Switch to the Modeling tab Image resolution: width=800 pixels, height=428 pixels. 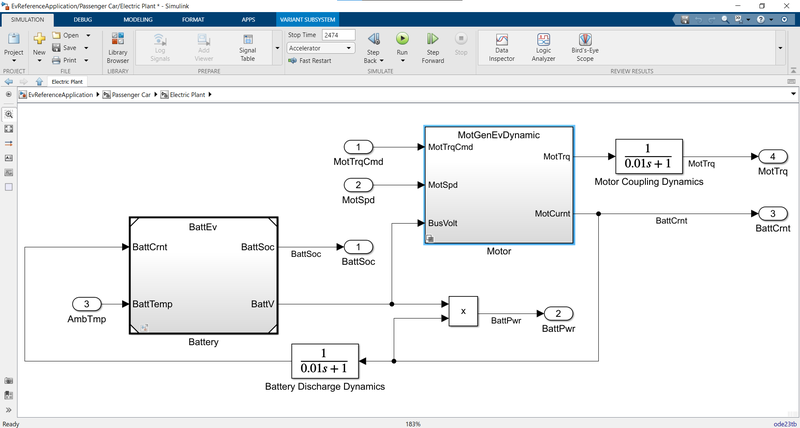138,19
